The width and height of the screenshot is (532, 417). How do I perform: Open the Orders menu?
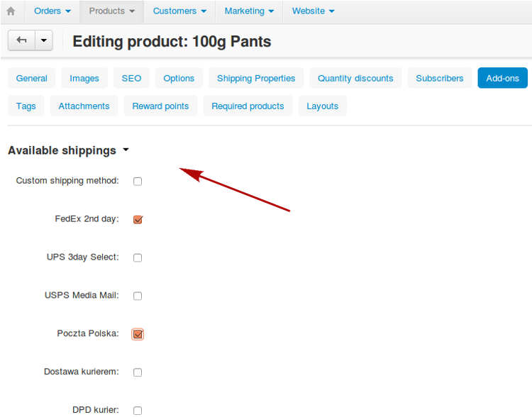[52, 11]
